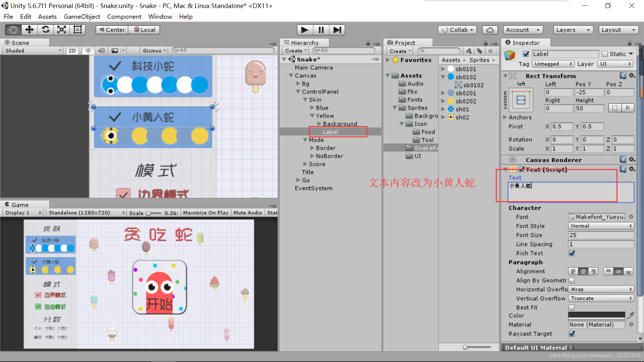Expand the Anchors section

pyautogui.click(x=505, y=117)
